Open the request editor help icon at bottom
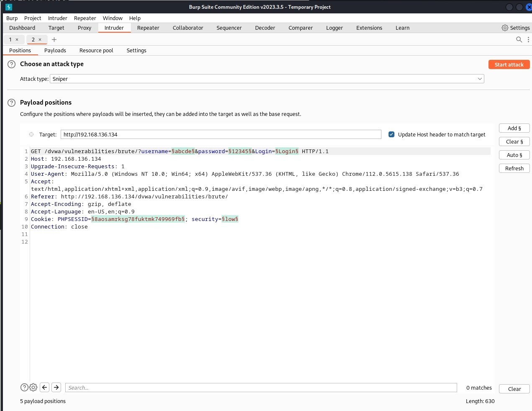 24,388
